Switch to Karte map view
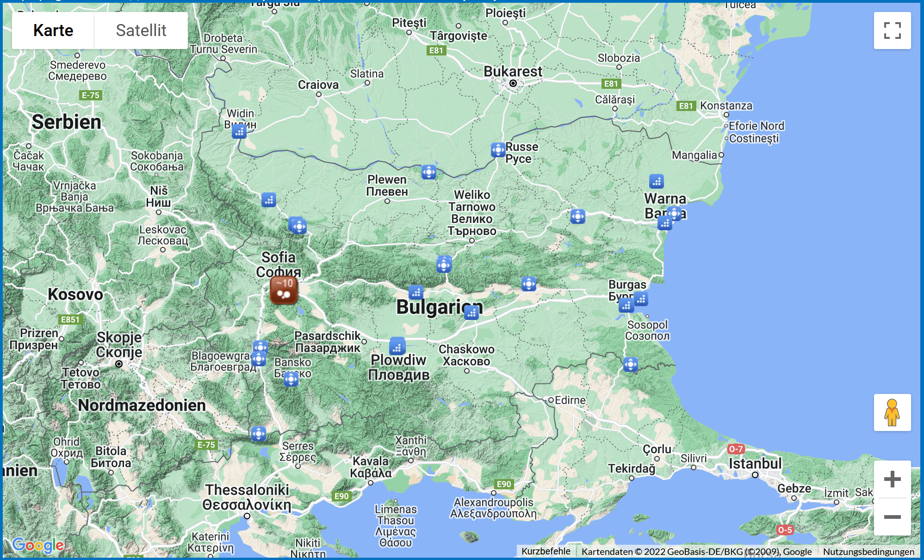This screenshot has height=560, width=924. pos(53,31)
